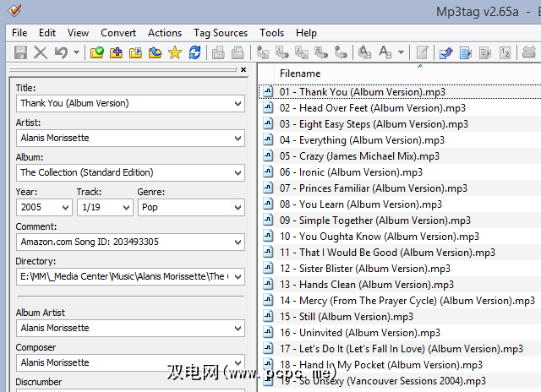The height and width of the screenshot is (392, 541).
Task: Expand the Artist field dropdown
Action: (238, 139)
